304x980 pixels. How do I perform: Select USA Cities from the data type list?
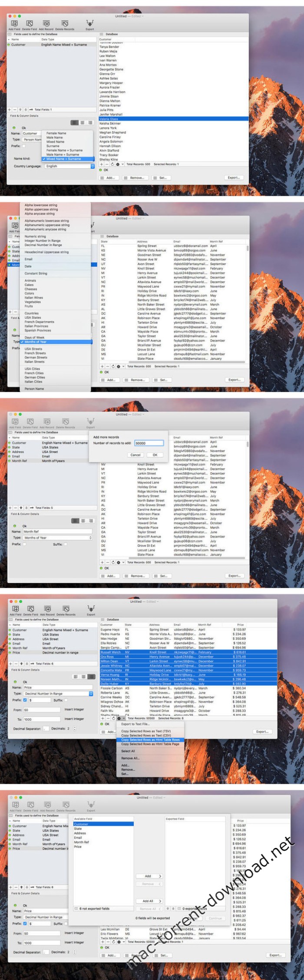pos(32,369)
